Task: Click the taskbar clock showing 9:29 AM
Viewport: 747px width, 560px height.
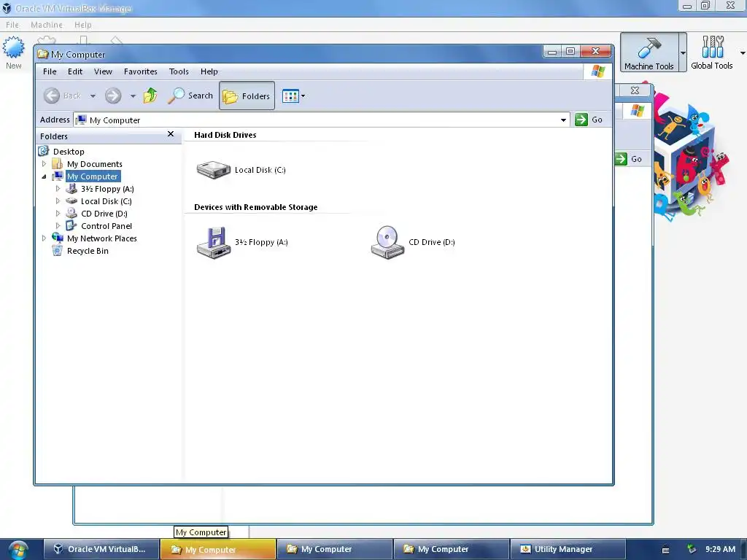Action: [720, 549]
